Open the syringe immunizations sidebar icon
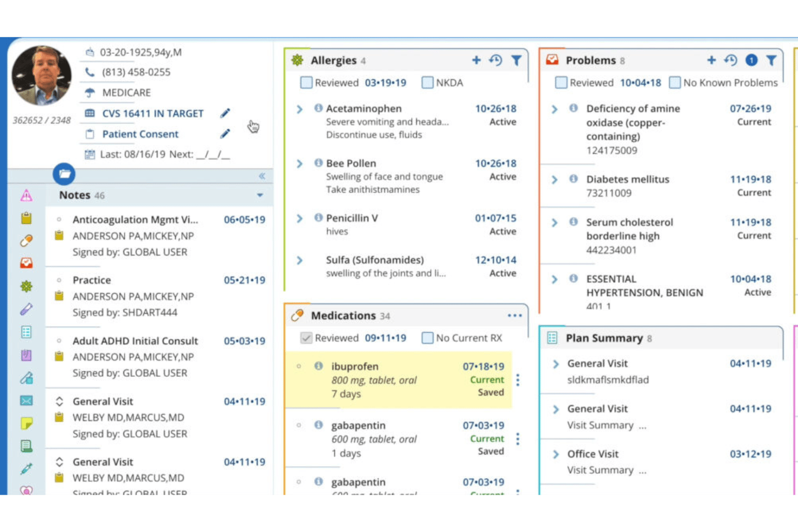798x532 pixels. [x=26, y=468]
